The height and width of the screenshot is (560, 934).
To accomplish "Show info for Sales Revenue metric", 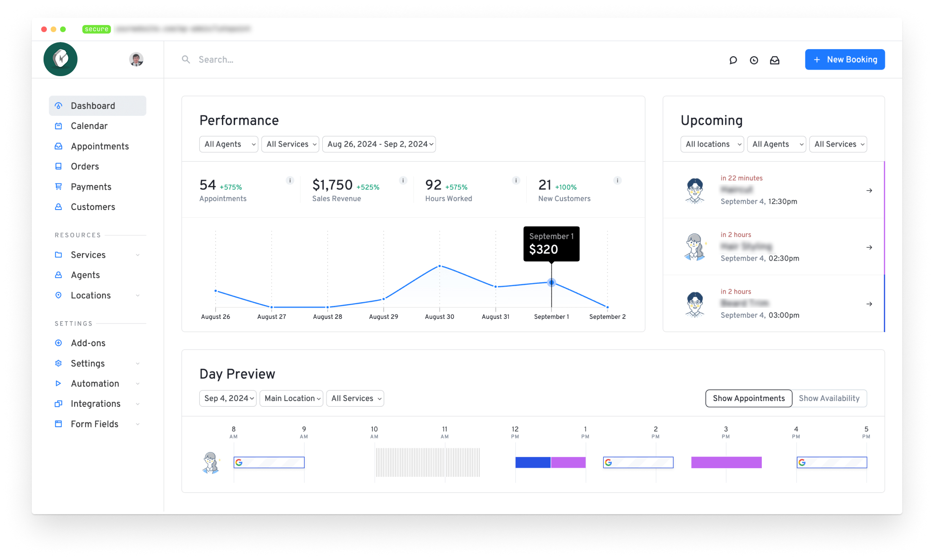I will (x=403, y=180).
